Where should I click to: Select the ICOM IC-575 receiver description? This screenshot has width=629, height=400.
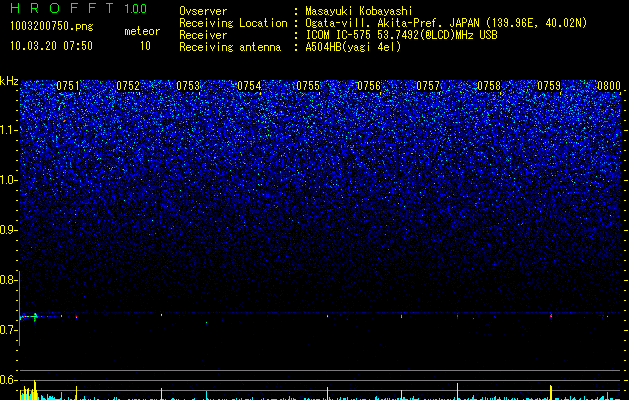tap(401, 35)
